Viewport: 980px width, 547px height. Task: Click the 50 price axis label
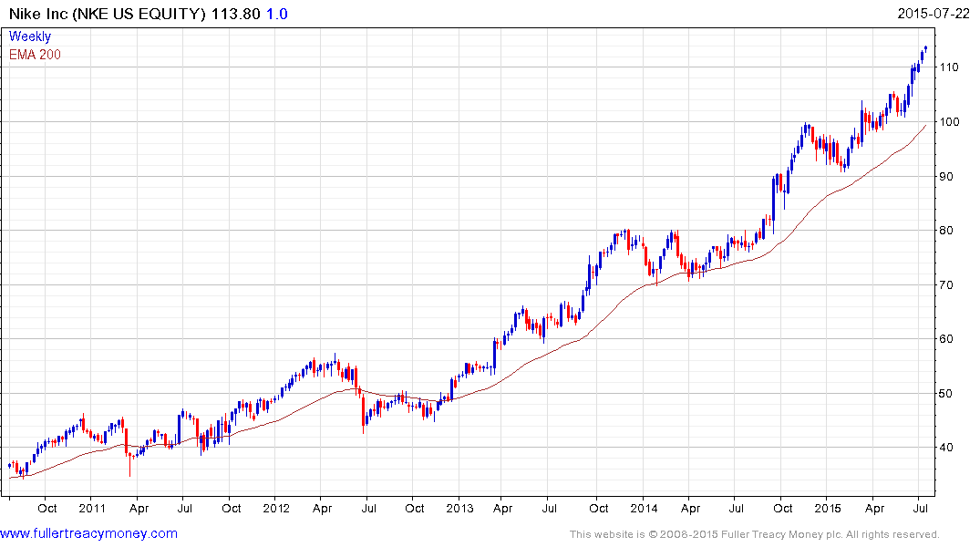coord(946,393)
